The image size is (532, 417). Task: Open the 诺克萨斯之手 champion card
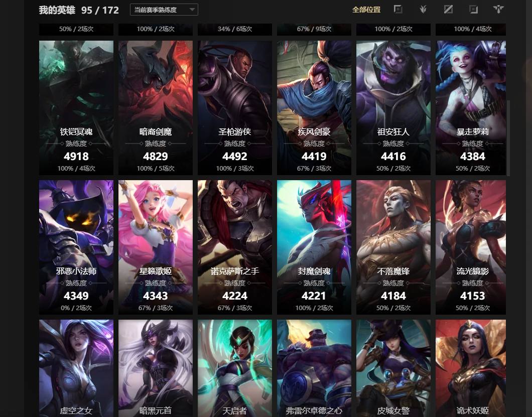coord(235,247)
